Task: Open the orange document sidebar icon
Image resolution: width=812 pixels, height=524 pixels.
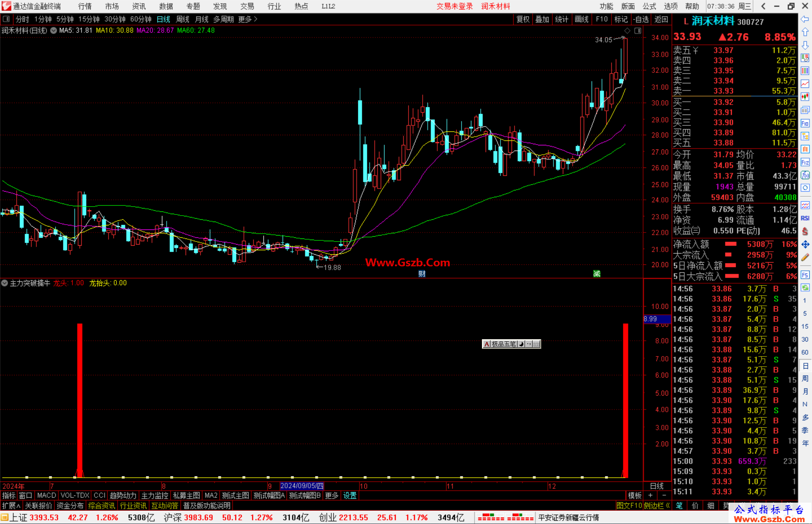Action: pos(805,149)
